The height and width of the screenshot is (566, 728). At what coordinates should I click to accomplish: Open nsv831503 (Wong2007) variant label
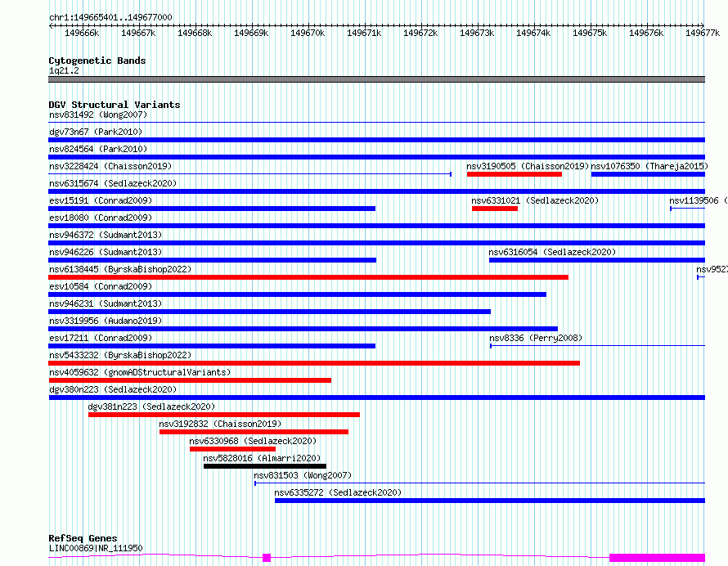point(303,475)
